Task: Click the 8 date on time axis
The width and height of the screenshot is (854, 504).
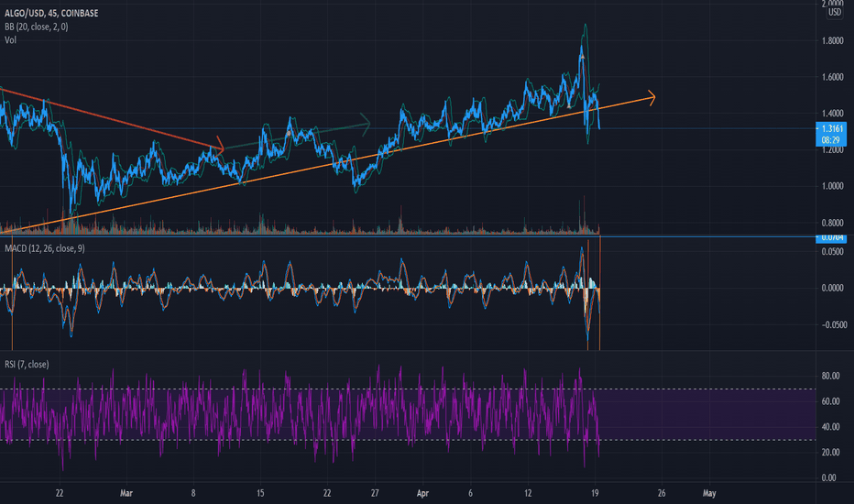Action: point(193,493)
